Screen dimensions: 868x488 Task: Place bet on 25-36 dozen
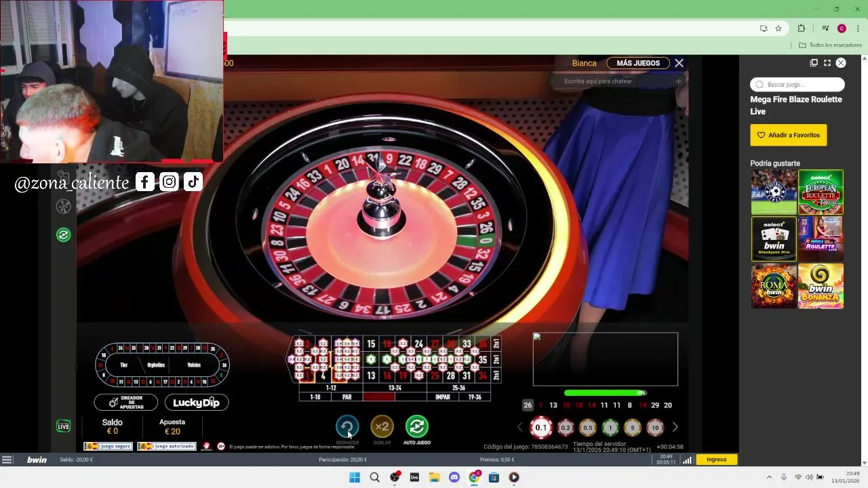[458, 388]
